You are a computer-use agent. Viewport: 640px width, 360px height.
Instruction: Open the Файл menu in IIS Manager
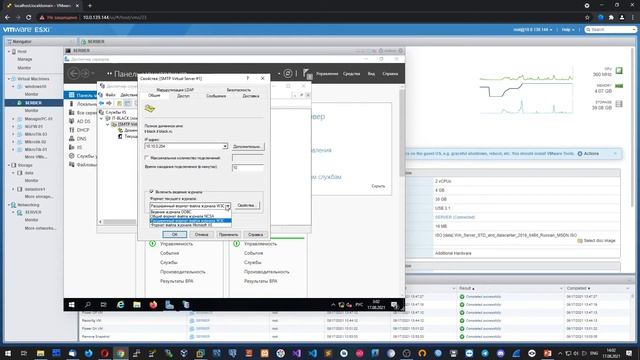tap(111, 95)
